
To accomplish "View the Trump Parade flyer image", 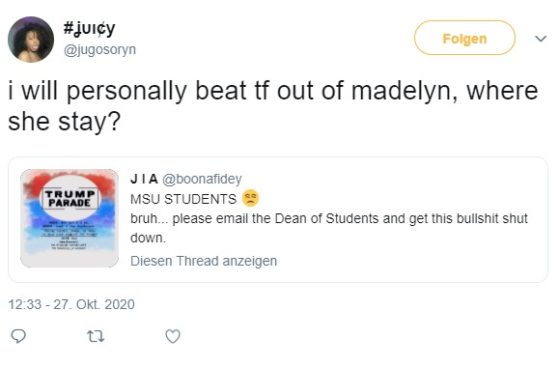I will click(x=69, y=218).
